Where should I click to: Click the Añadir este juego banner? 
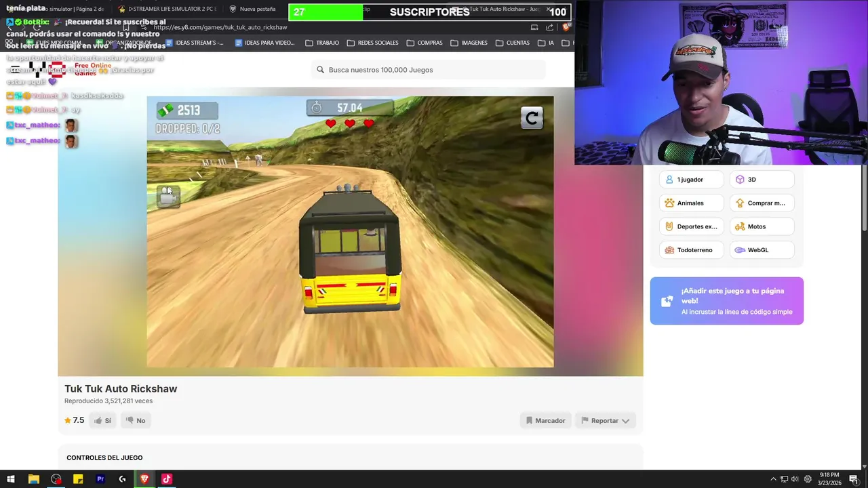(726, 301)
